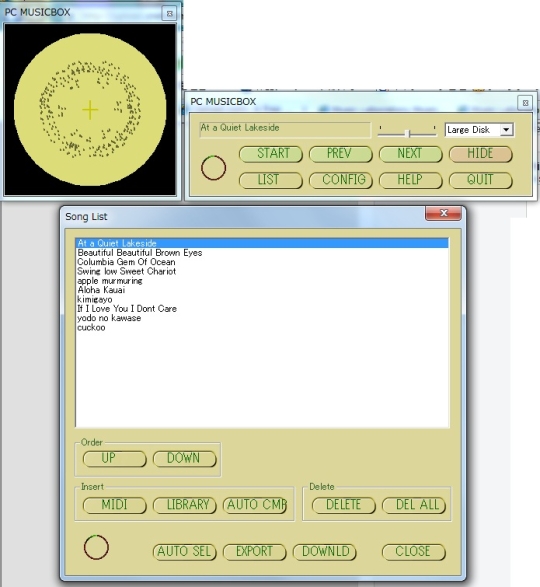
Task: Select Columbia Gem Of Ocean
Action: [262, 262]
